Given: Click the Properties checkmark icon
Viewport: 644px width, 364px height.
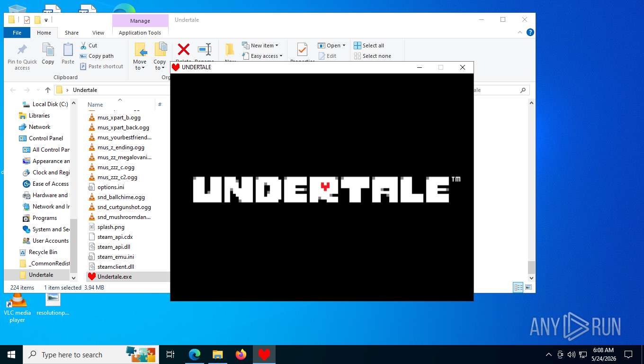Looking at the screenshot, I should tap(302, 49).
